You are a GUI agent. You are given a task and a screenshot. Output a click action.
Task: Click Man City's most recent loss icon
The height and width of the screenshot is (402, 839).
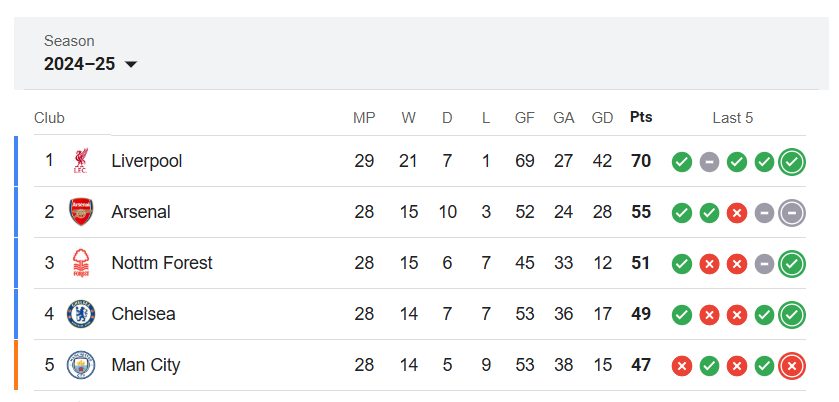point(792,366)
